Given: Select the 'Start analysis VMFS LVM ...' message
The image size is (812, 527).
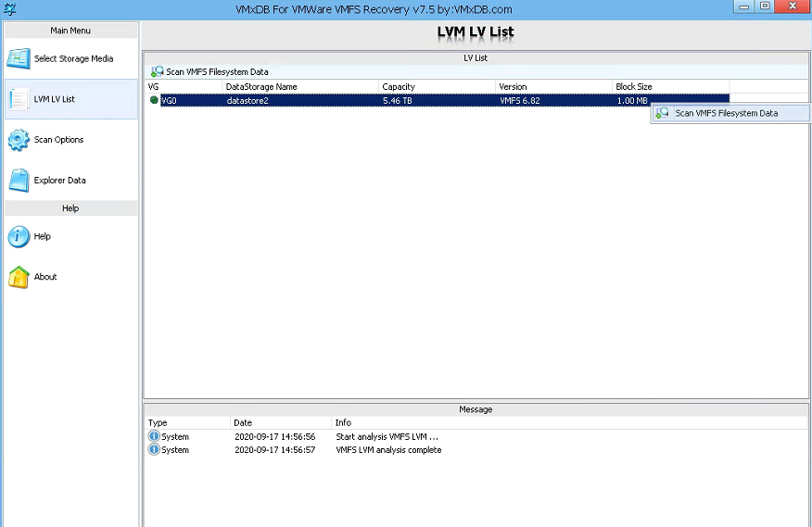Looking at the screenshot, I should click(387, 436).
